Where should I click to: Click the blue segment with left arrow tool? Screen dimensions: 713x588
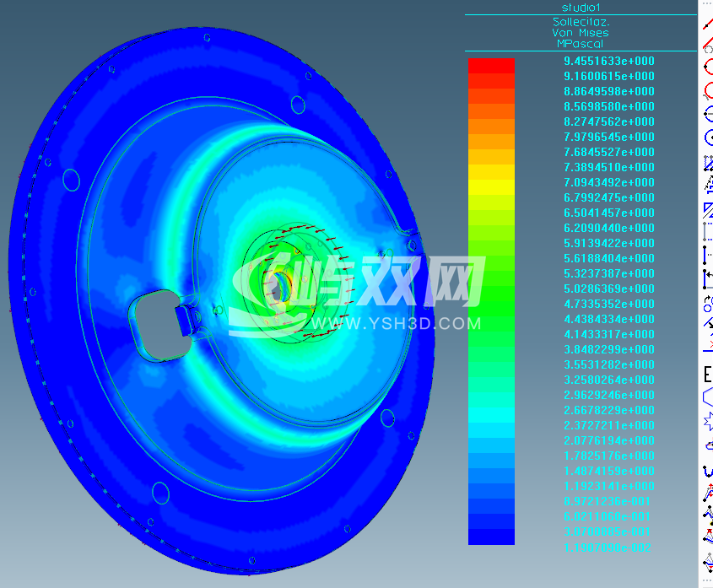coord(708,278)
